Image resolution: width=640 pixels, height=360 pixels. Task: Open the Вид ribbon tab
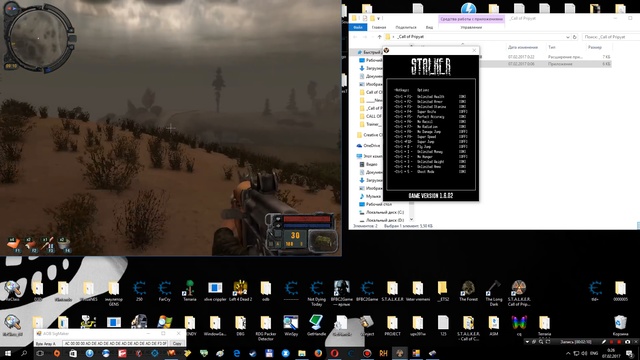coord(429,27)
